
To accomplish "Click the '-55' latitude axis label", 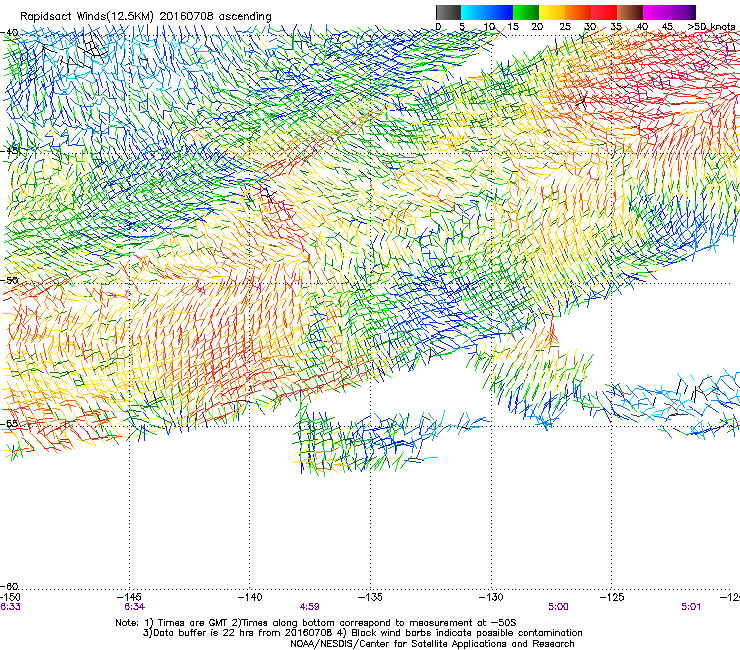I will 9,423.
